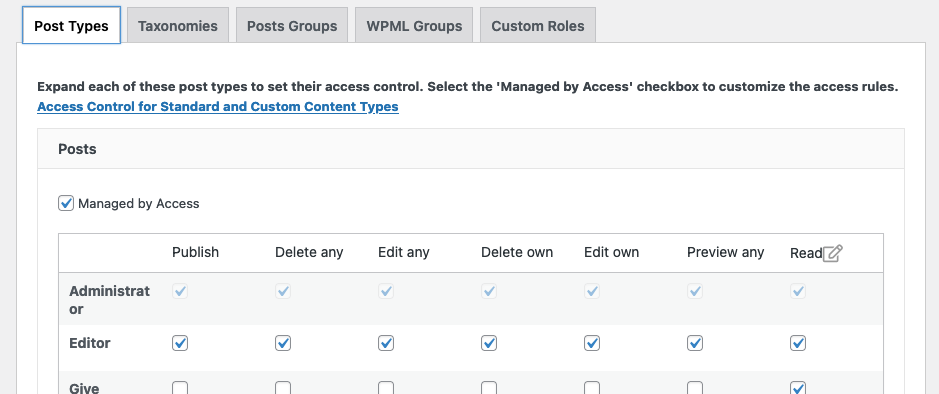Click Administrator Preview any checkbox
This screenshot has width=939, height=394.
695,291
